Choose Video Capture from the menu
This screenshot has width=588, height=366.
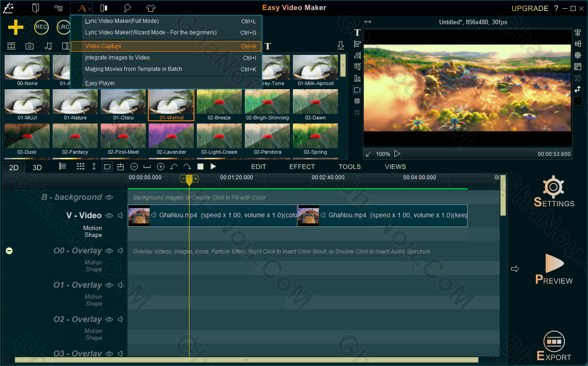(166, 46)
